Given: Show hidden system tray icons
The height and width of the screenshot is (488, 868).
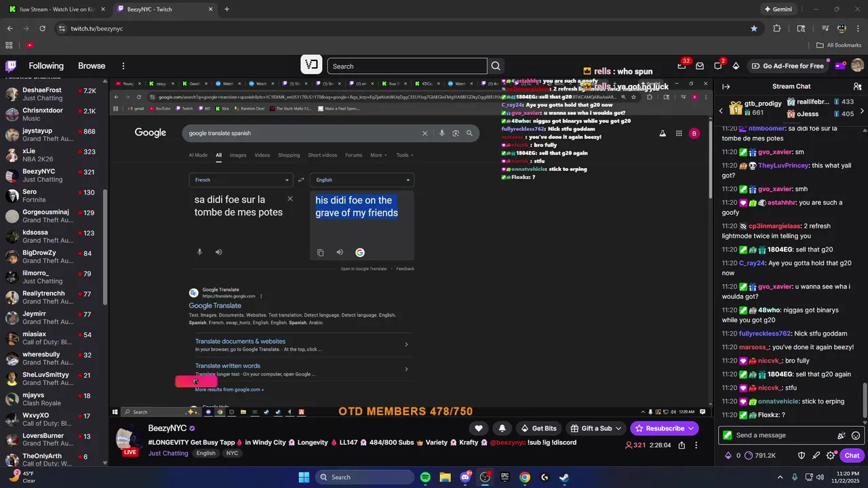Looking at the screenshot, I should (780, 477).
